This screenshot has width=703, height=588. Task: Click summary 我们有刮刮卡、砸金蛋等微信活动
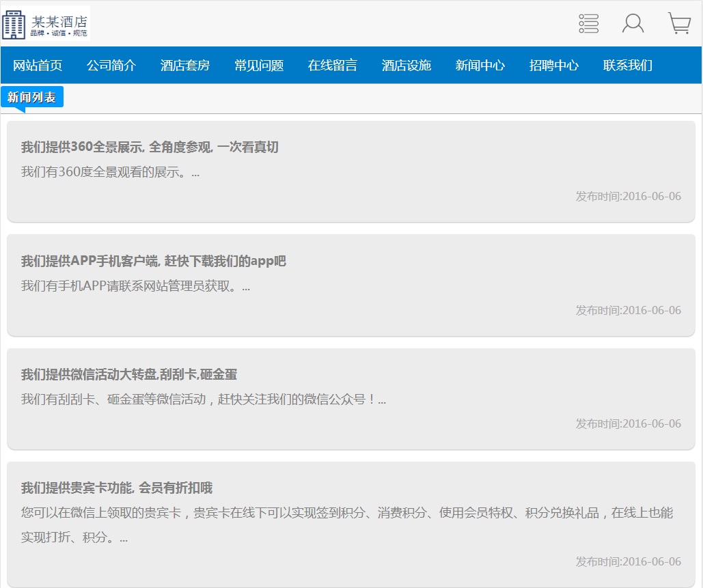point(204,400)
